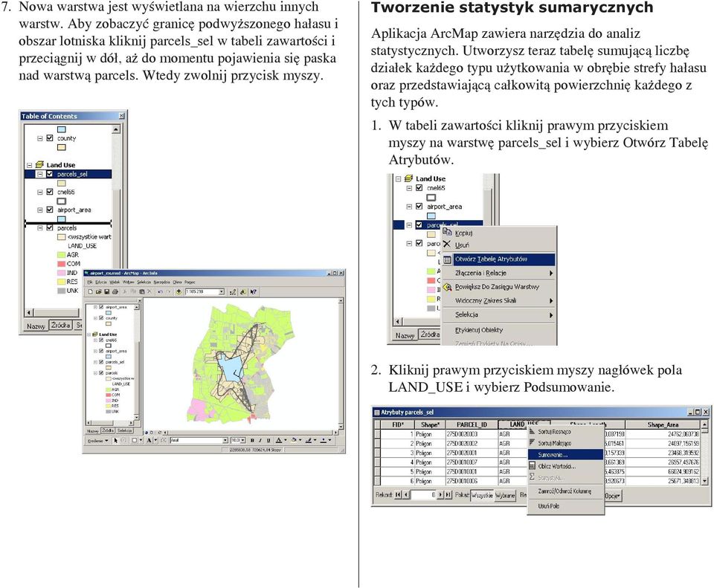The height and width of the screenshot is (588, 714).
Task: Uncheck county layer in Table of Contents panel
Action: (50, 138)
